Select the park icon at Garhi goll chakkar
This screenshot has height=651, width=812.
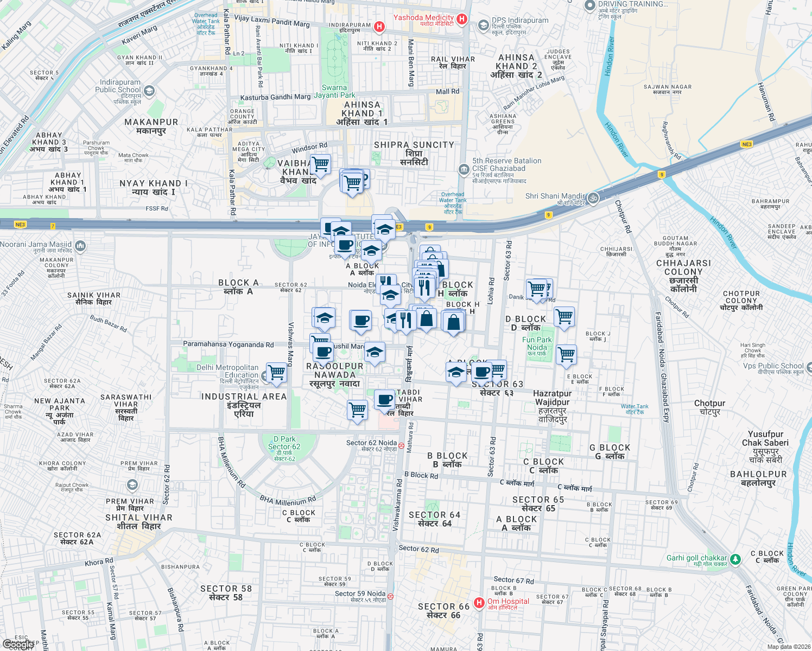[x=735, y=560]
